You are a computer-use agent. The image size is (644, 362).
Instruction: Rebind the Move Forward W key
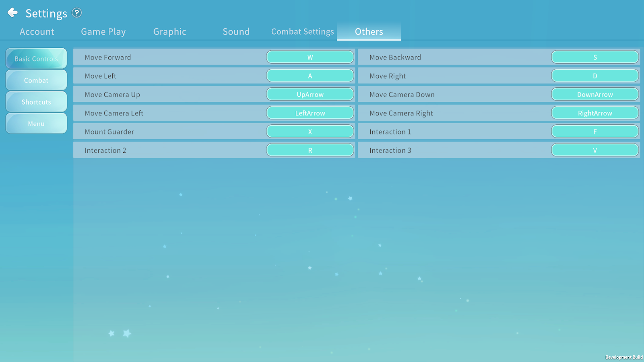pyautogui.click(x=310, y=57)
